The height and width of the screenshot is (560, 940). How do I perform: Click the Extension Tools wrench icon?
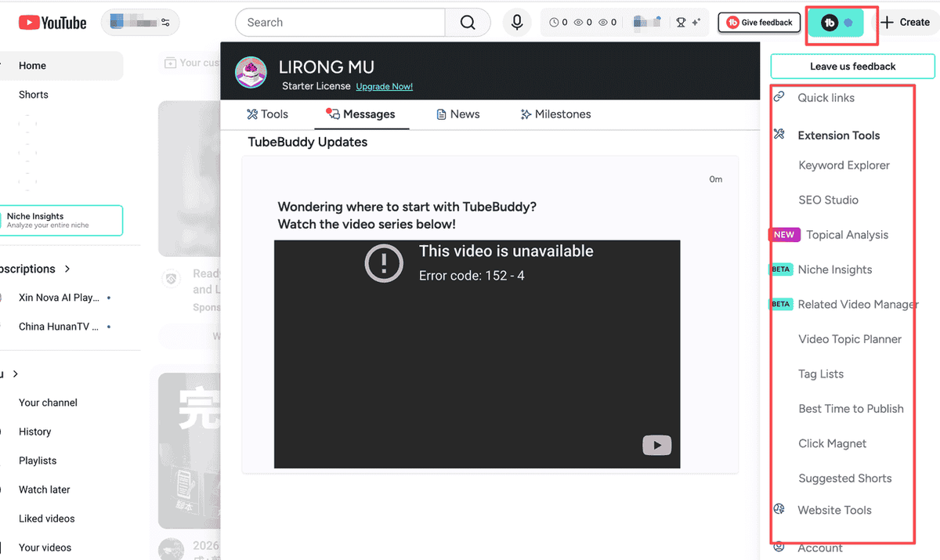(779, 134)
